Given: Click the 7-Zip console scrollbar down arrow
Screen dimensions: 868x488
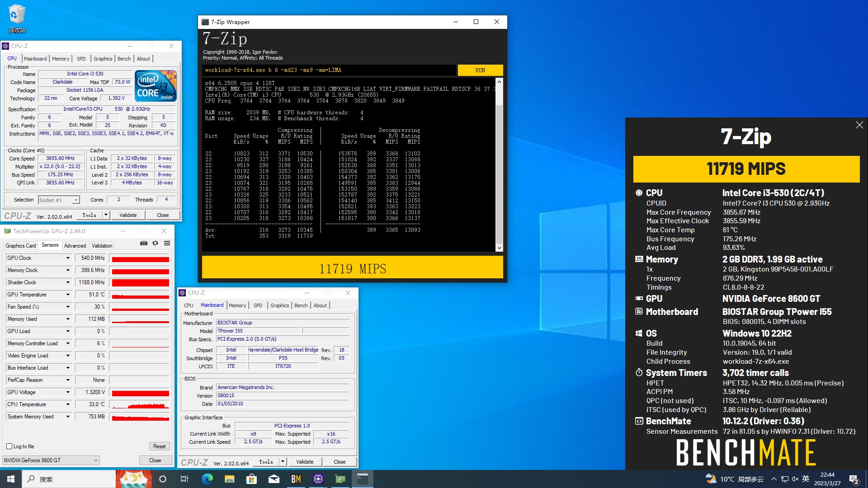Looking at the screenshot, I should (499, 248).
